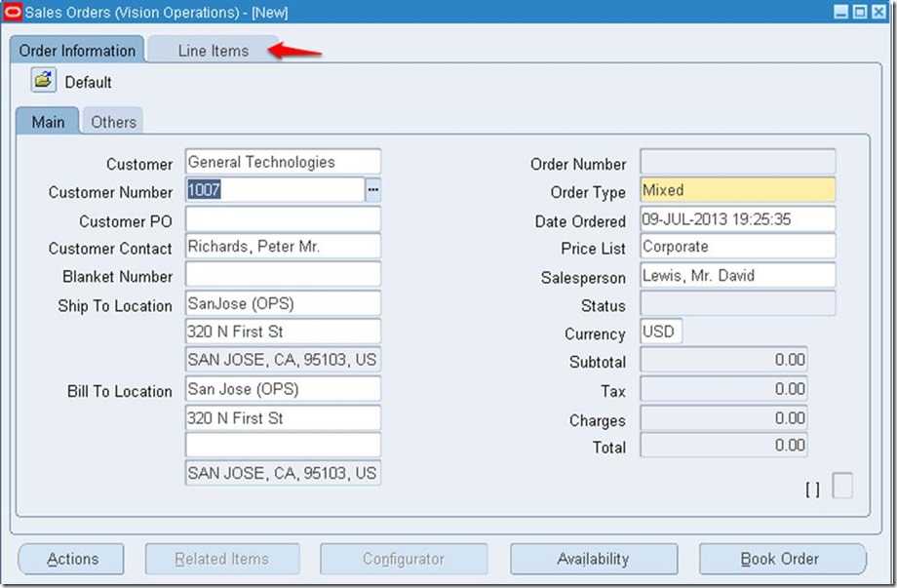Click the Order Type field showing Mixed

[737, 190]
